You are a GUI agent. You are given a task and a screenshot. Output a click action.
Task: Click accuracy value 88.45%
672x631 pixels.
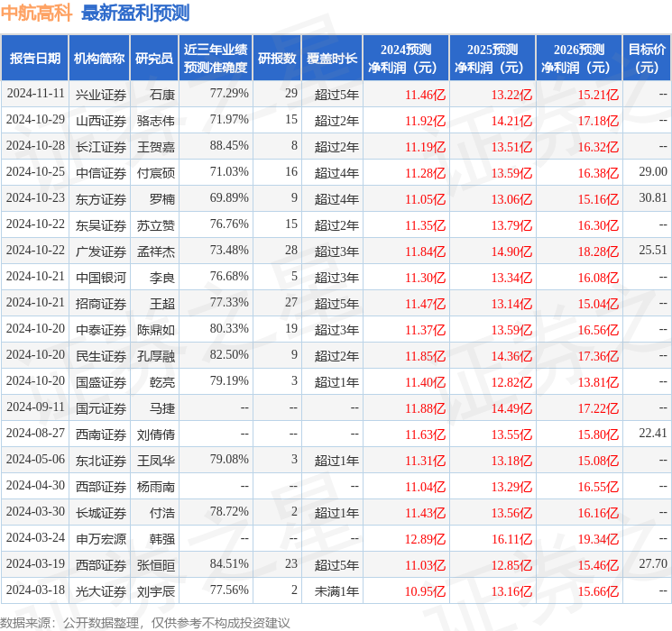pos(229,146)
